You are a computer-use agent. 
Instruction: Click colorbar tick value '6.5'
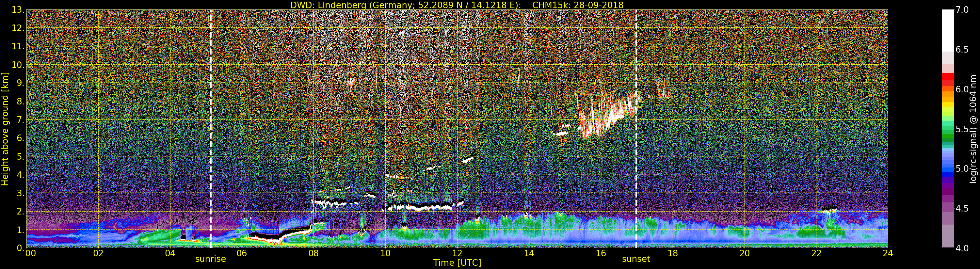click(x=962, y=50)
